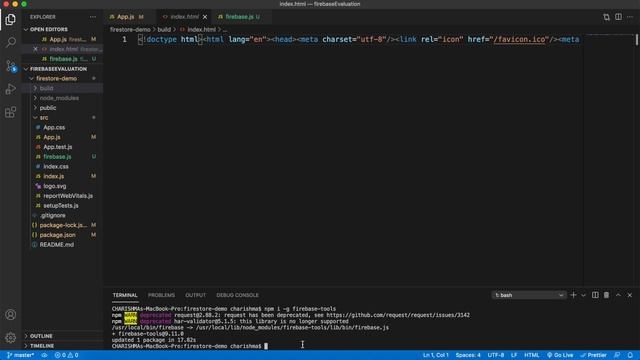640x360 pixels.
Task: Open errors and warnings count
Action: tap(67, 355)
